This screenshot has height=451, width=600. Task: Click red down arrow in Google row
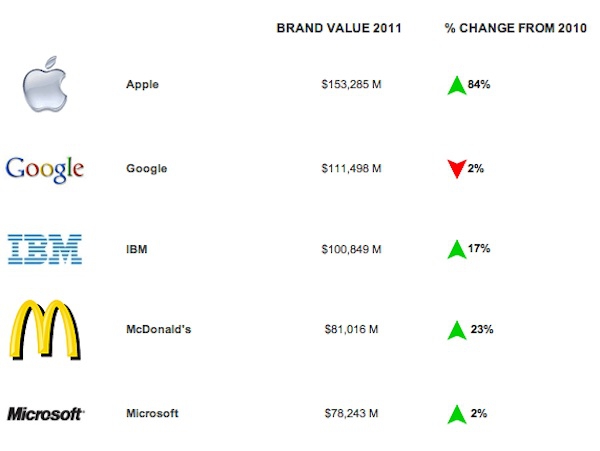[x=457, y=169]
